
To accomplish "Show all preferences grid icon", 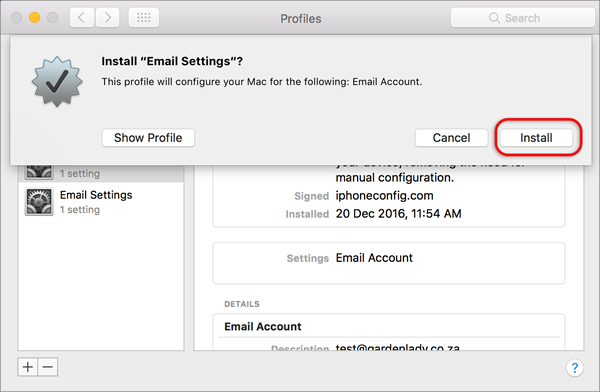I will tap(143, 18).
